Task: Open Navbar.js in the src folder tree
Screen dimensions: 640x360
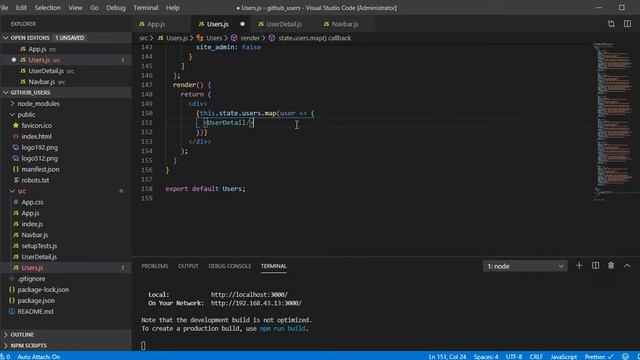Action: click(34, 235)
